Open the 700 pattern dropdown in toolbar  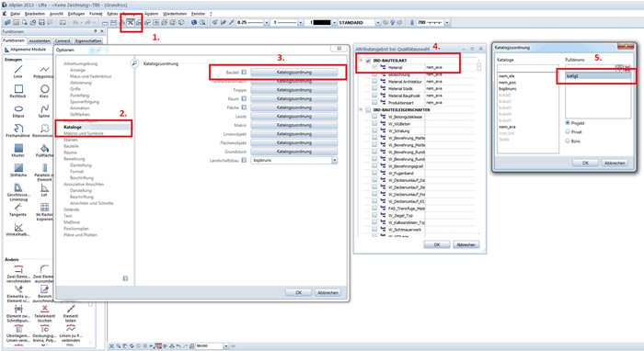(447, 23)
